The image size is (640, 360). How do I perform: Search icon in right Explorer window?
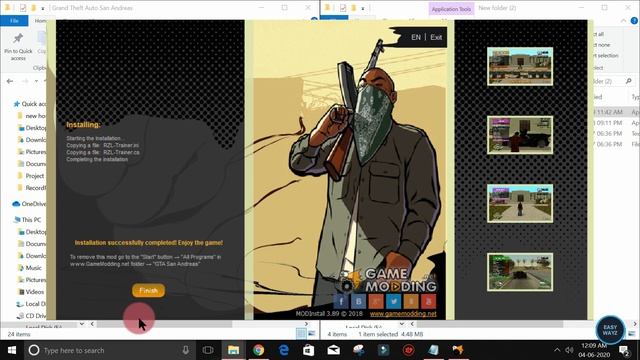[x=629, y=81]
